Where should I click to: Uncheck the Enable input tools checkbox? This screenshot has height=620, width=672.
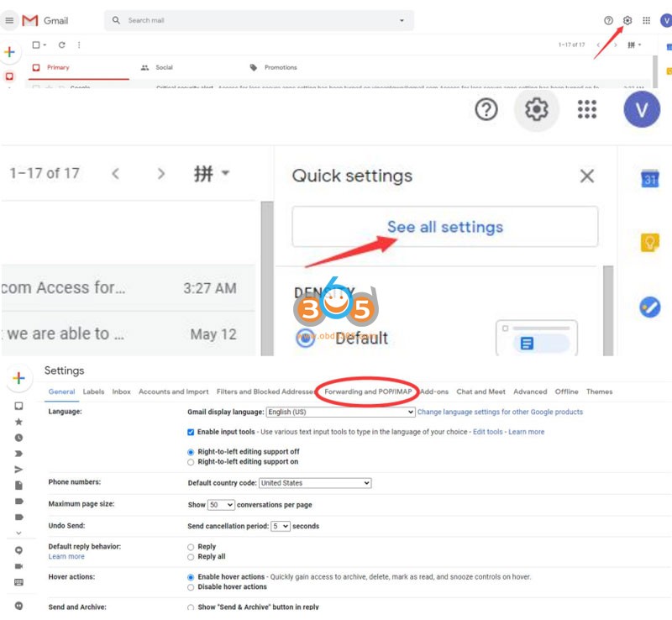pyautogui.click(x=191, y=432)
